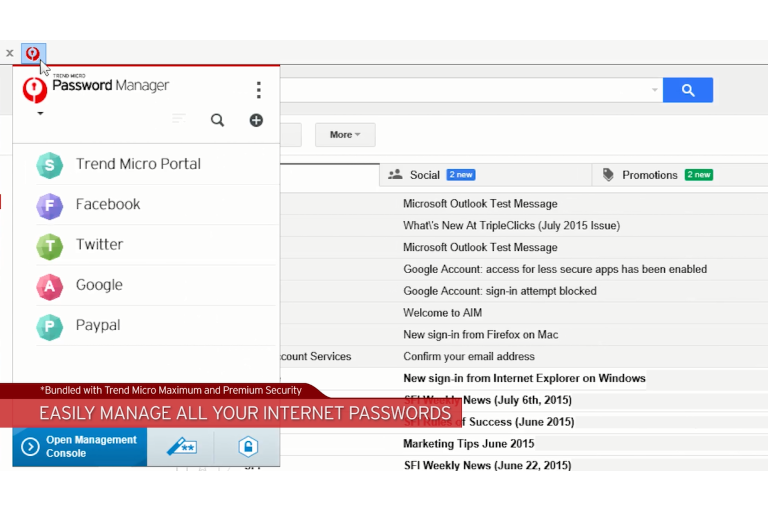Open the Paypal password entry
This screenshot has height=512, width=768.
coord(156,326)
